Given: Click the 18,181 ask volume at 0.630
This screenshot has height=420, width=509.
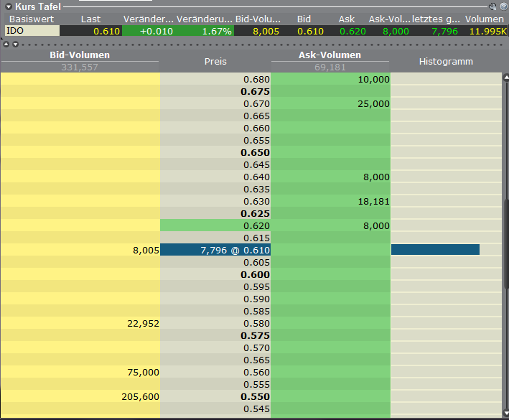Looking at the screenshot, I should [373, 202].
